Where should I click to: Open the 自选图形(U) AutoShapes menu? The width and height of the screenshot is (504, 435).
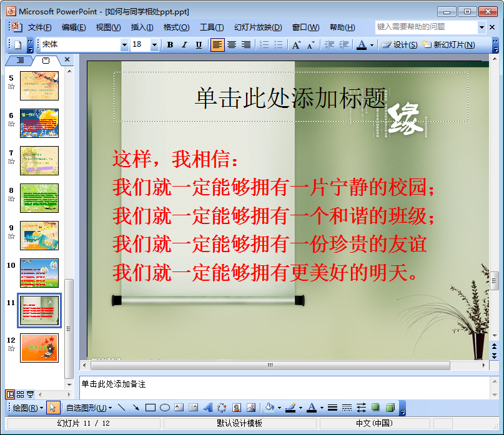[x=89, y=408]
